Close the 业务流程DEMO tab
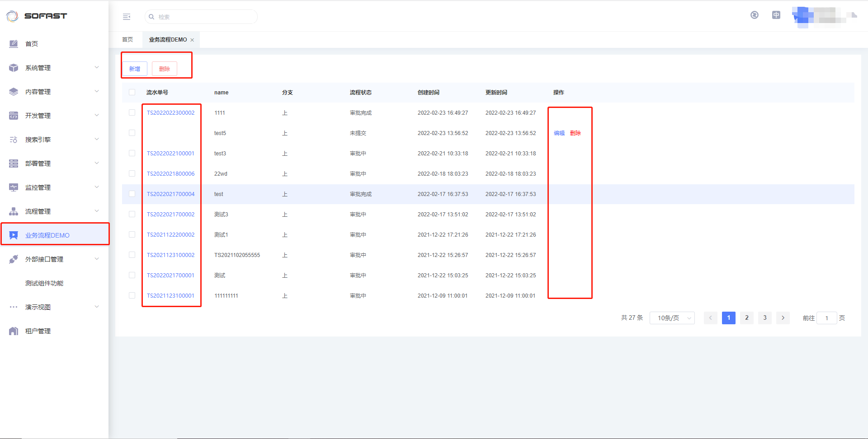Screen dimensions: 868x439 192,40
